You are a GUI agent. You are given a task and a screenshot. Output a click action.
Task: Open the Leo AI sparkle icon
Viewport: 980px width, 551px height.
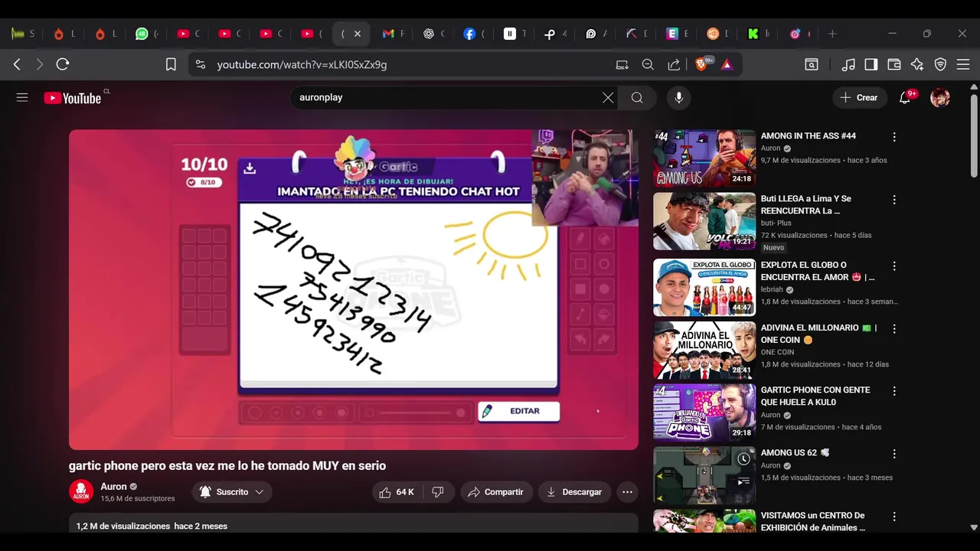pos(917,65)
